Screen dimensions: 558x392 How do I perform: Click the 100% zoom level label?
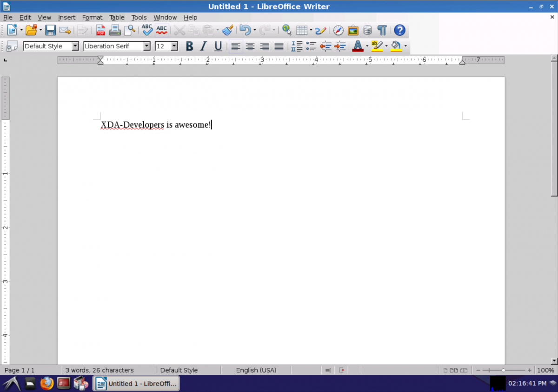[x=545, y=370]
